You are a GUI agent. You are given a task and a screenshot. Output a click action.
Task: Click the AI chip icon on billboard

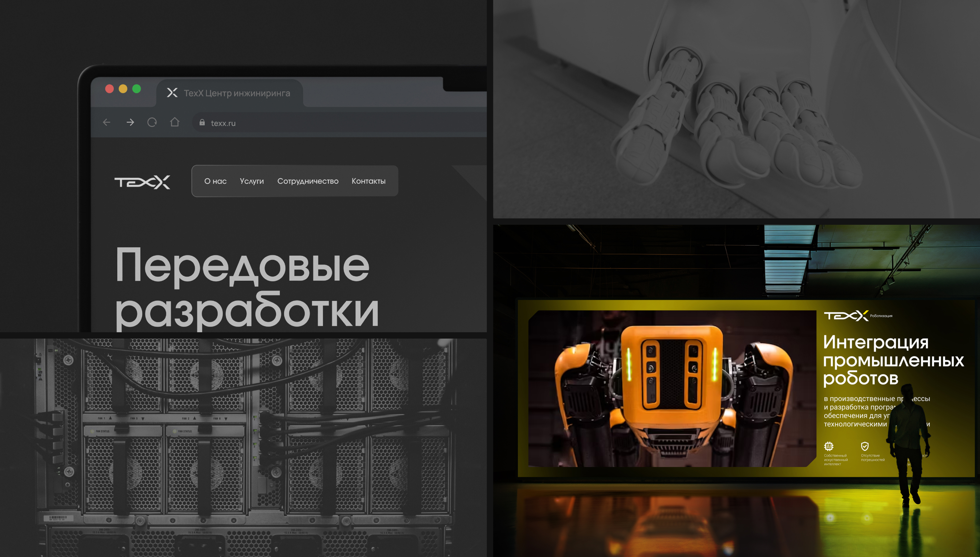(x=828, y=446)
